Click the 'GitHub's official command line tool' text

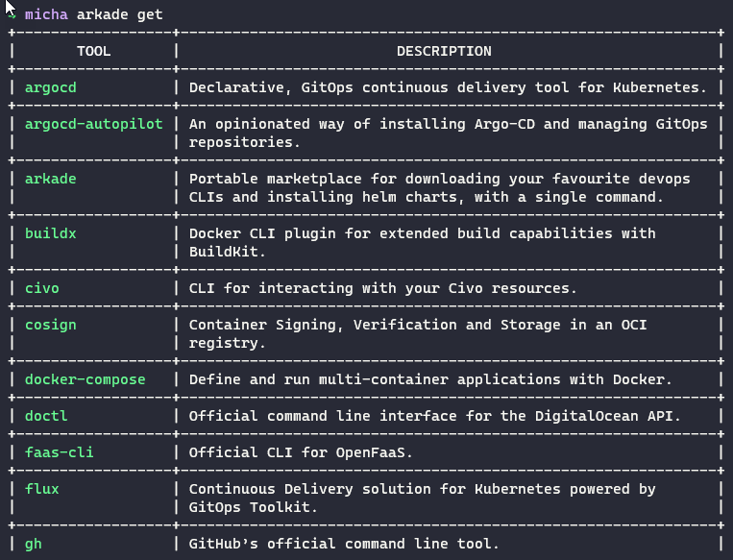343,544
